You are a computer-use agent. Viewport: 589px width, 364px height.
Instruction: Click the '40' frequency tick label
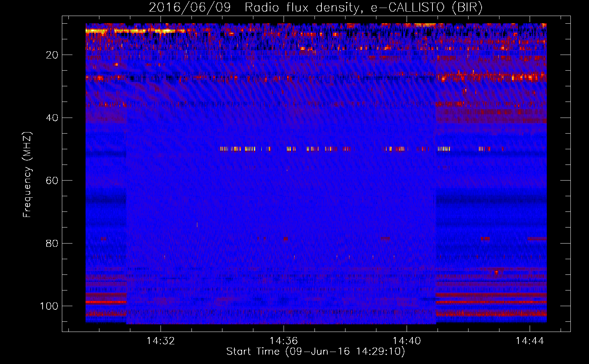point(52,118)
